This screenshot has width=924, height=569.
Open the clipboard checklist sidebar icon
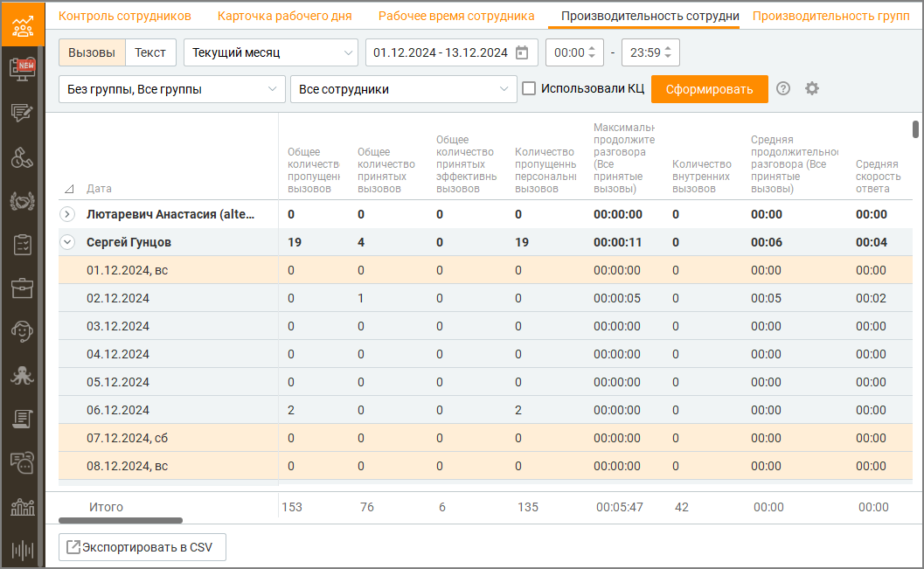click(23, 245)
